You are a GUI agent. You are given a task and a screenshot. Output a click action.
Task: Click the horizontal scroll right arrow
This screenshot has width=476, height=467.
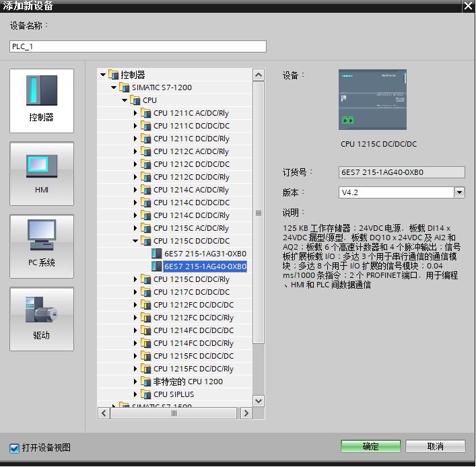coord(246,413)
